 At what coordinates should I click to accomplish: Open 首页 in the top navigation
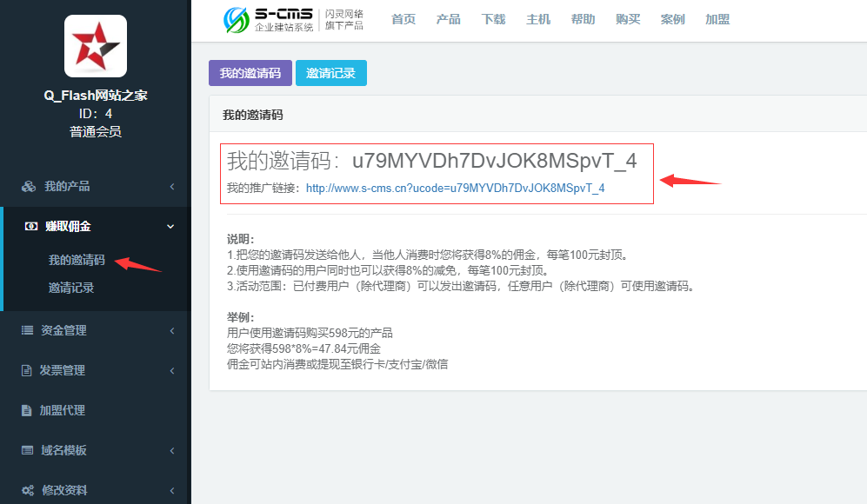coord(403,19)
